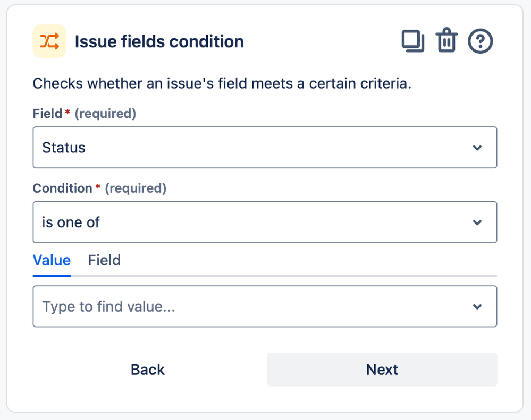This screenshot has width=531, height=420.
Task: Open the Field dropdown showing Status
Action: (265, 147)
